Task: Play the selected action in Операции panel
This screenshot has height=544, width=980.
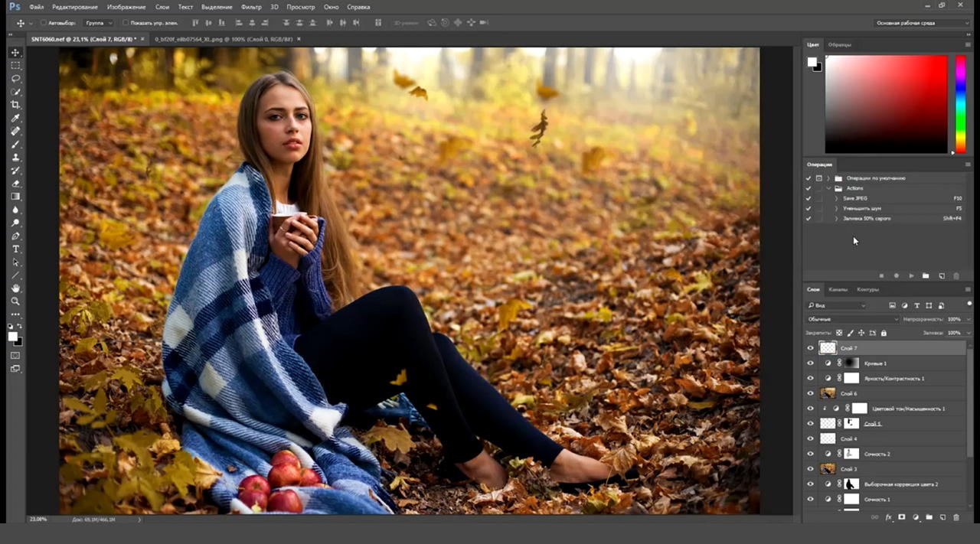Action: pos(911,275)
